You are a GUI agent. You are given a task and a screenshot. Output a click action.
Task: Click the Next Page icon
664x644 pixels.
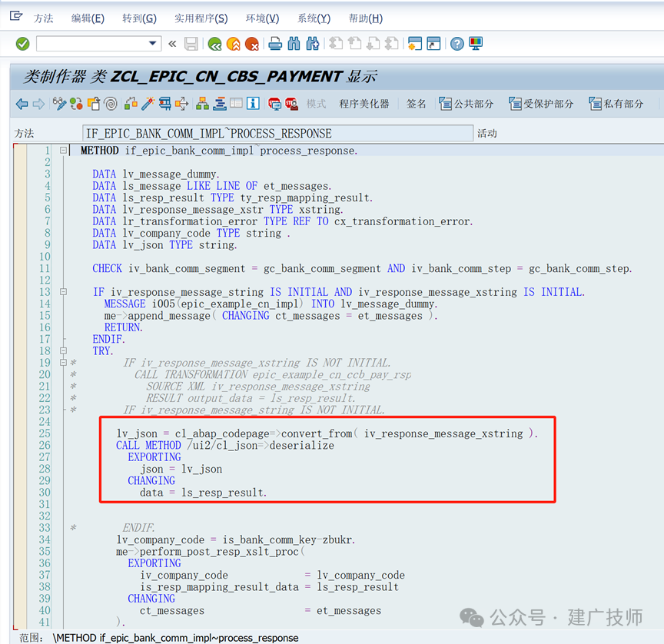(373, 43)
